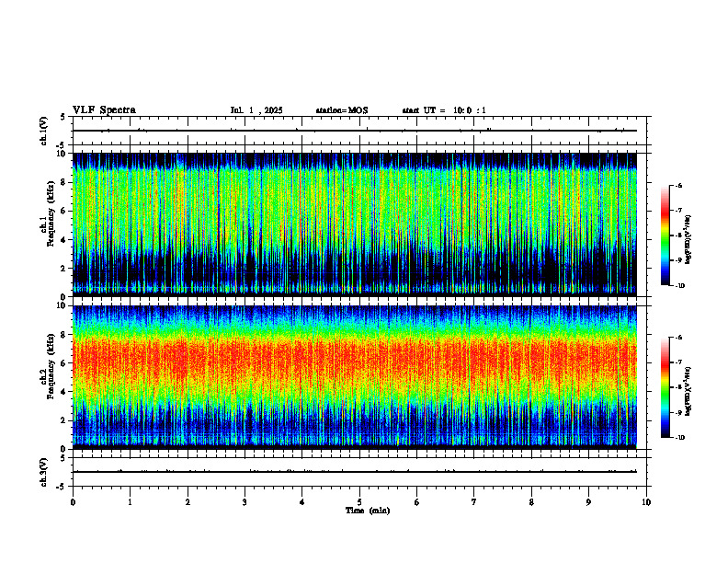Click the "VLF Spectra" plot title
The height and width of the screenshot is (563, 728).
(104, 110)
